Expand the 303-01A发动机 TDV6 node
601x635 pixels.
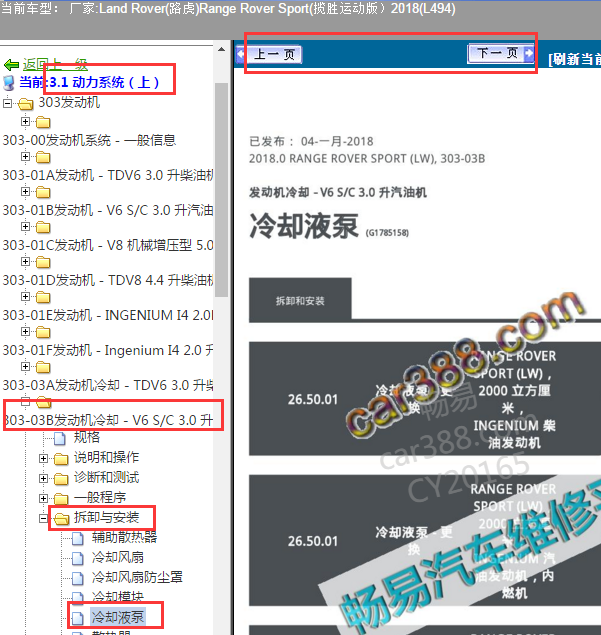pyautogui.click(x=26, y=156)
